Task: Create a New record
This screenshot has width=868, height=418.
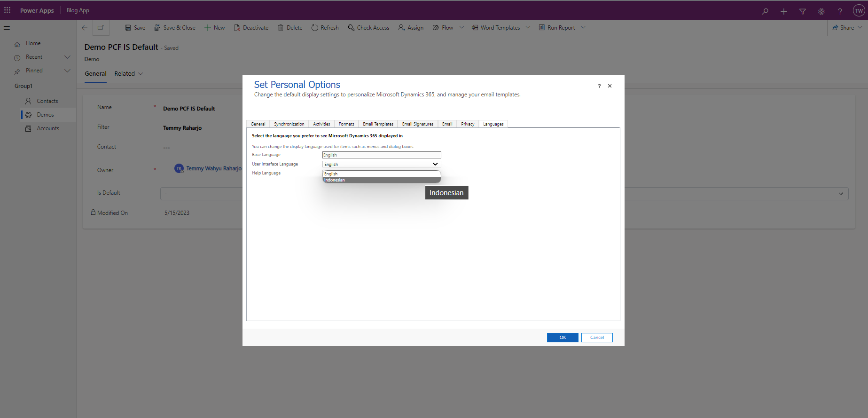Action: tap(214, 28)
